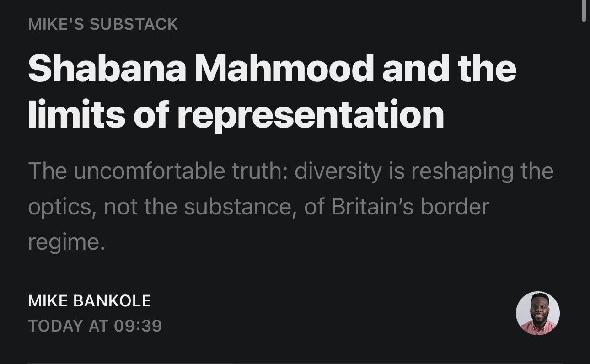
Task: Click the word 'border' in the subtitle
Action: (455, 207)
